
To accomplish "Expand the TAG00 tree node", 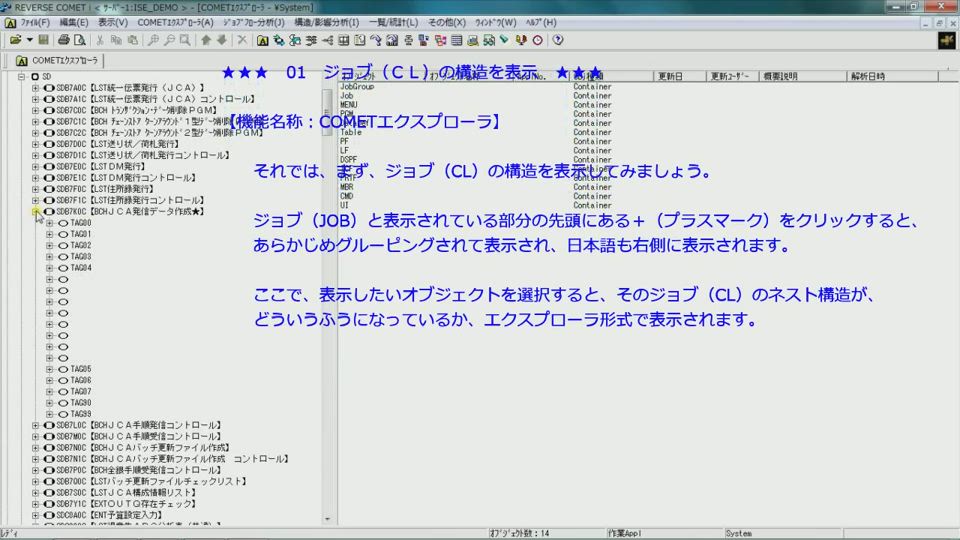I will [50, 223].
